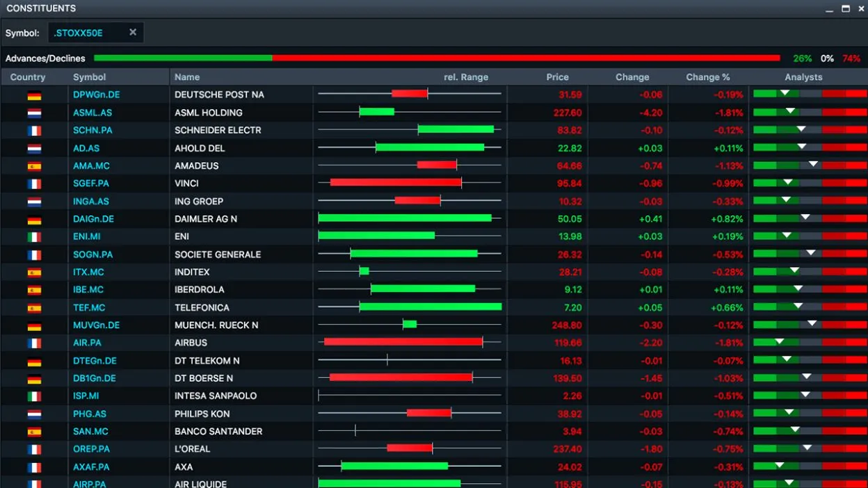The width and height of the screenshot is (868, 488).
Task: Click the Italian flag in the ISP.MI row
Action: pos(34,396)
